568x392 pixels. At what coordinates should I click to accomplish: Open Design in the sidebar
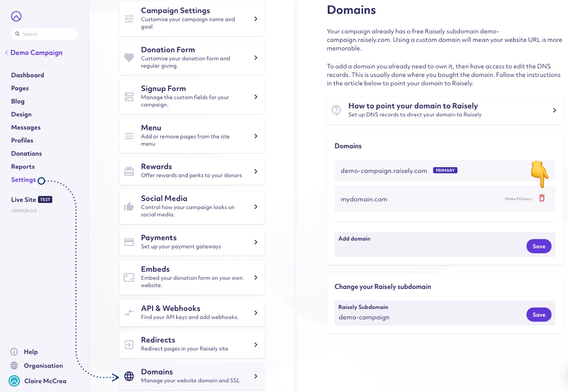[21, 114]
